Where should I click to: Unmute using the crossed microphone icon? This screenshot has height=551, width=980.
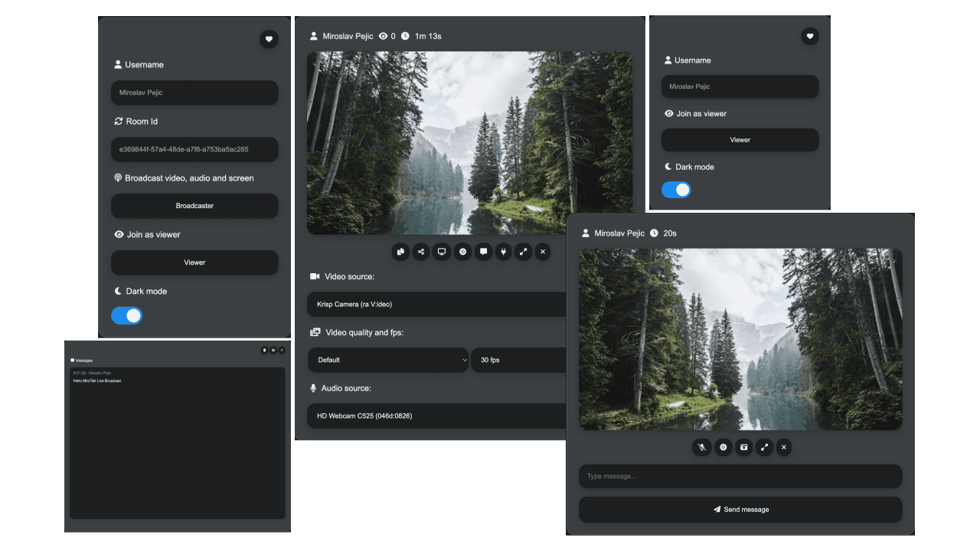pos(702,447)
